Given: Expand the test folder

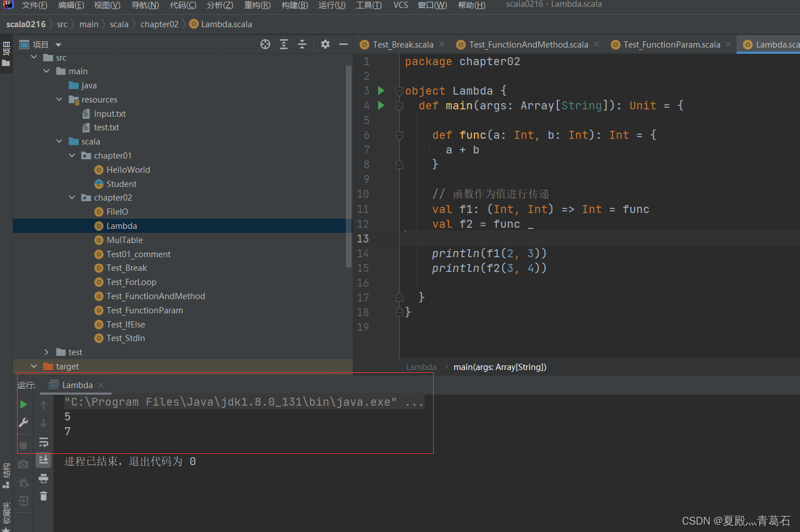Looking at the screenshot, I should coord(46,352).
